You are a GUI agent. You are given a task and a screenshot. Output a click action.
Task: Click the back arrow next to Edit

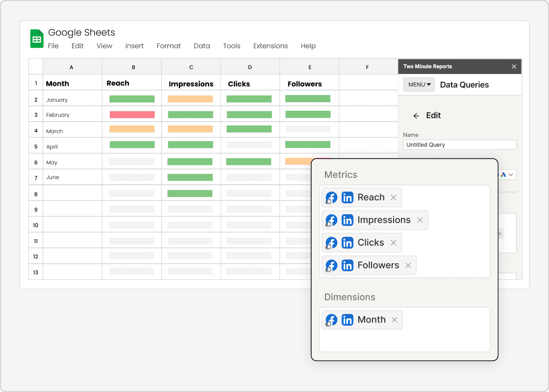point(416,116)
